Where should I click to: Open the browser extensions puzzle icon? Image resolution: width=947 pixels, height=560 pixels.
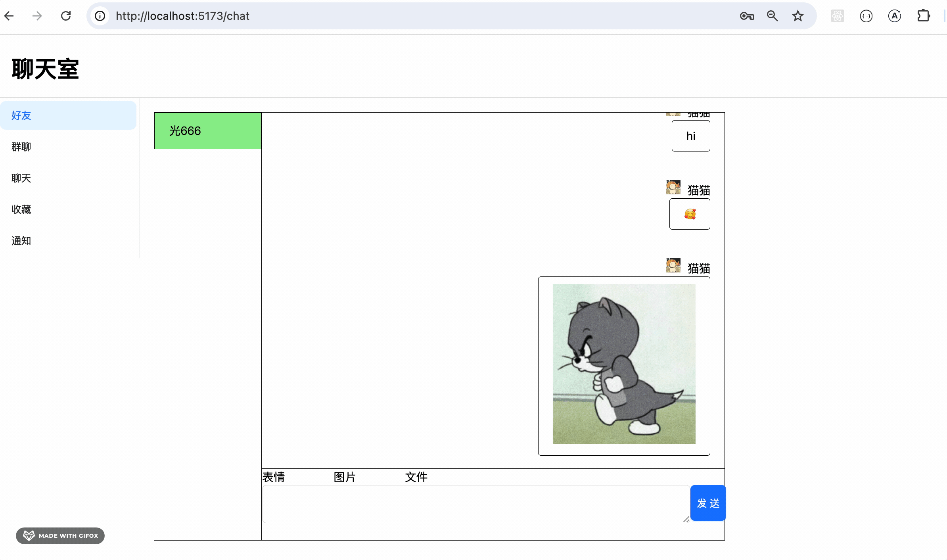[923, 16]
